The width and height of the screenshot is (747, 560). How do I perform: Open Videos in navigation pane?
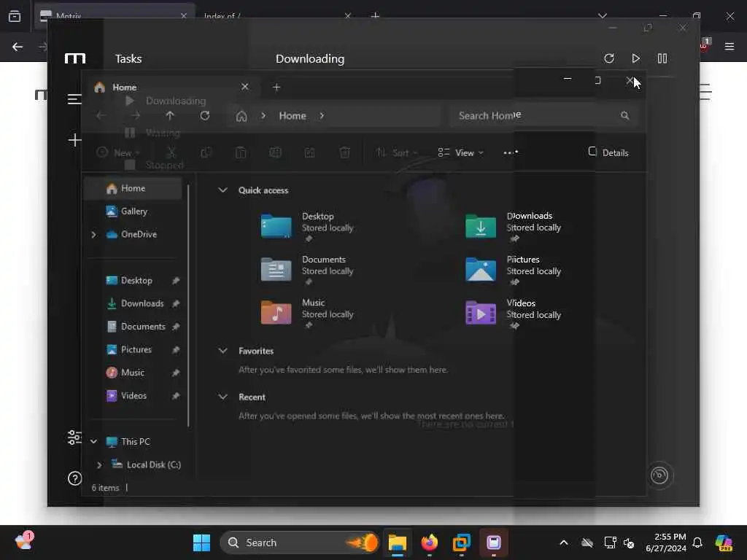(x=133, y=396)
